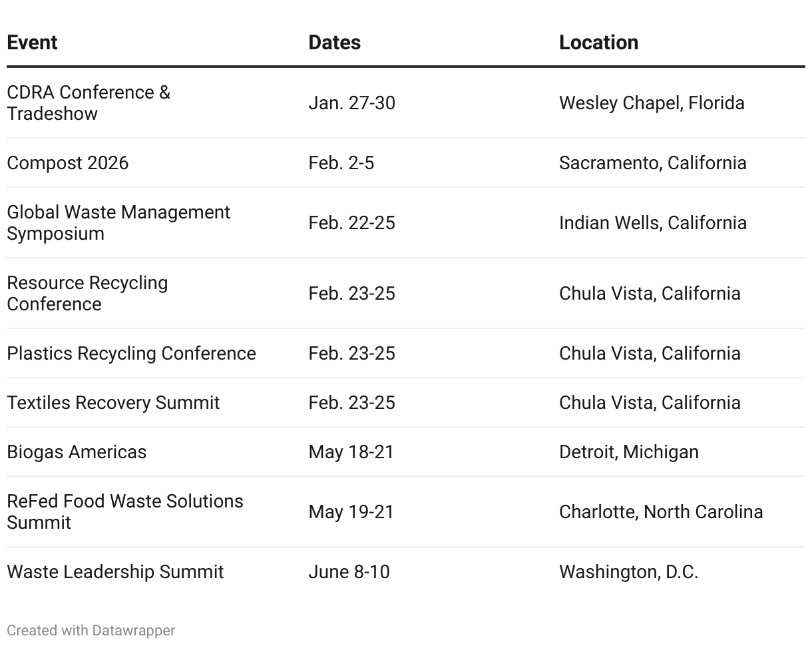The height and width of the screenshot is (646, 812).
Task: Select Textiles Recovery Summit event
Action: coord(113,402)
